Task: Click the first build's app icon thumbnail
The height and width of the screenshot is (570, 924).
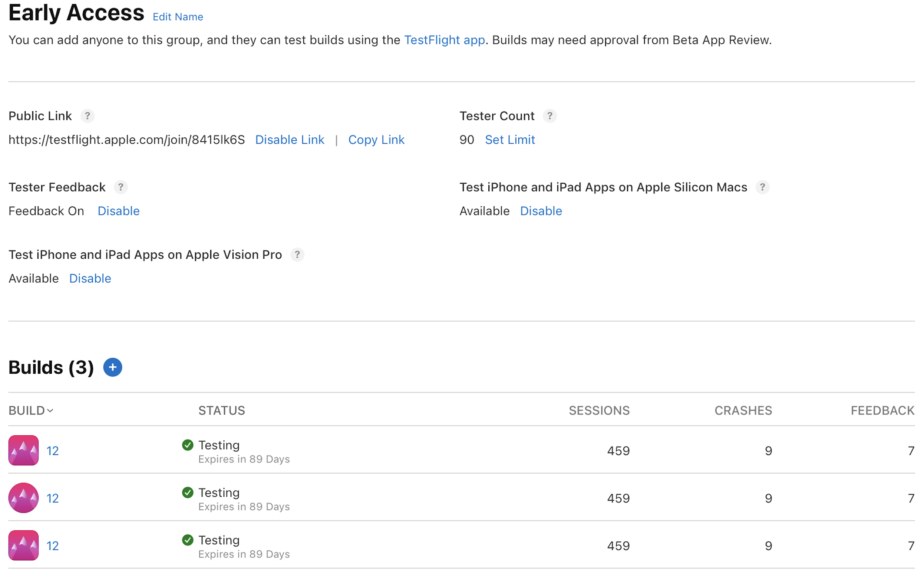Action: (x=23, y=450)
